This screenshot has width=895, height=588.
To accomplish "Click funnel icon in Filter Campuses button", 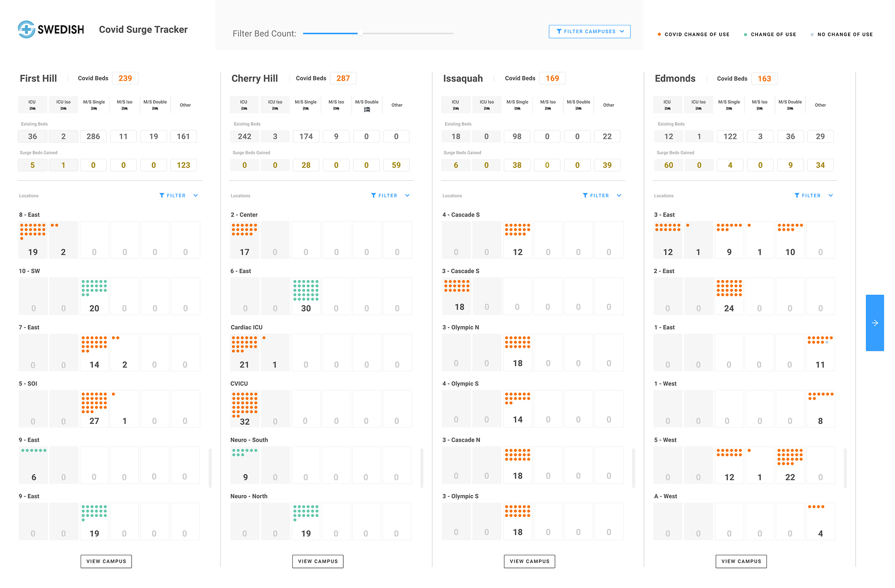I will pyautogui.click(x=559, y=31).
